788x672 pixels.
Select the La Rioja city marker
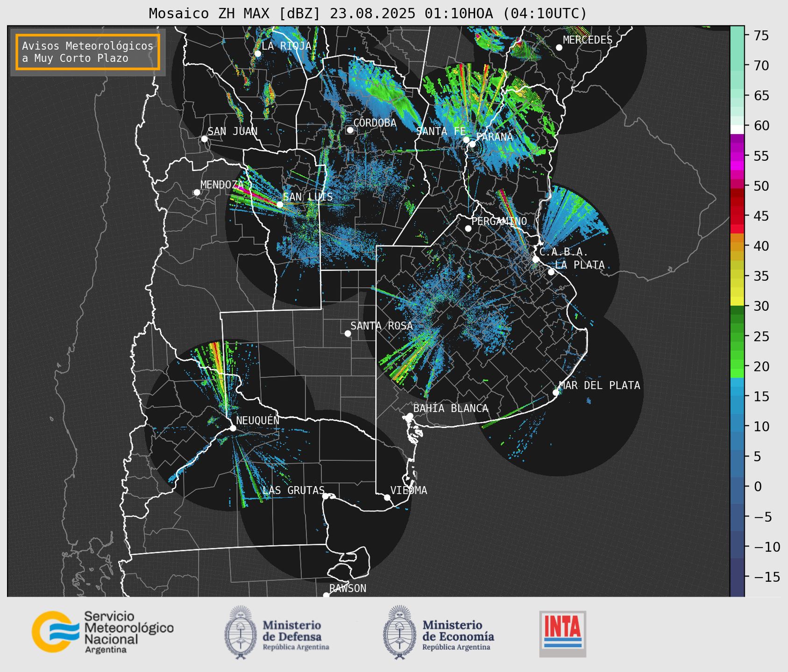point(257,54)
